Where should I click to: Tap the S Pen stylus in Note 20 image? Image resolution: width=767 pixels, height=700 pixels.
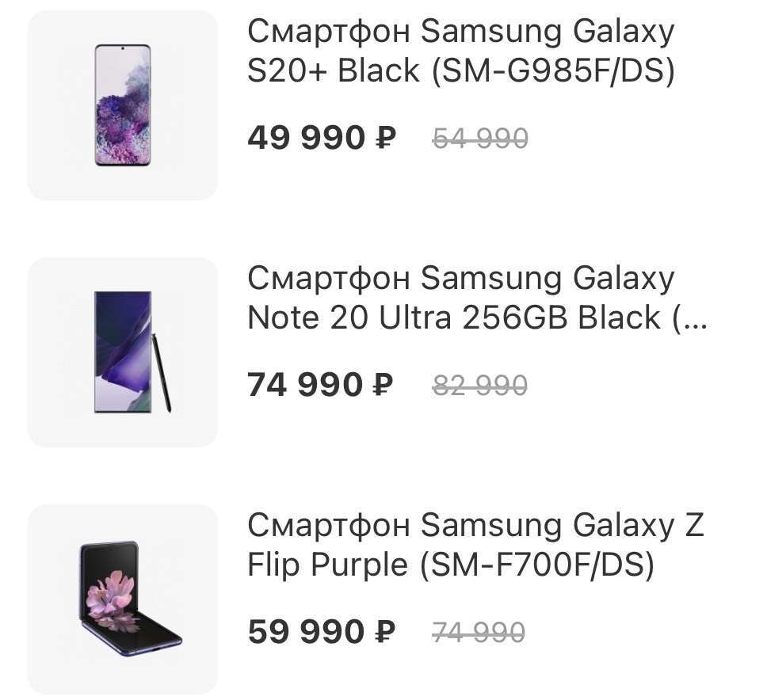tap(161, 372)
